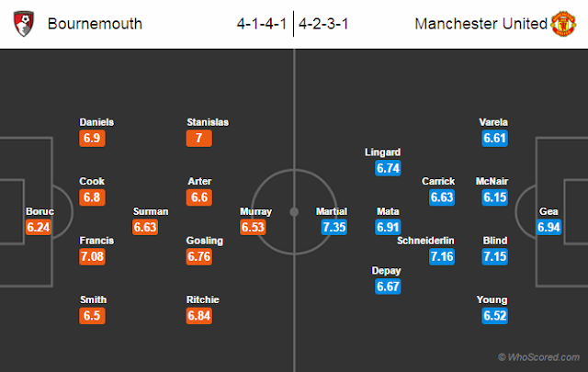This screenshot has width=588, height=372.
Task: Click player name Depay
Action: (386, 271)
